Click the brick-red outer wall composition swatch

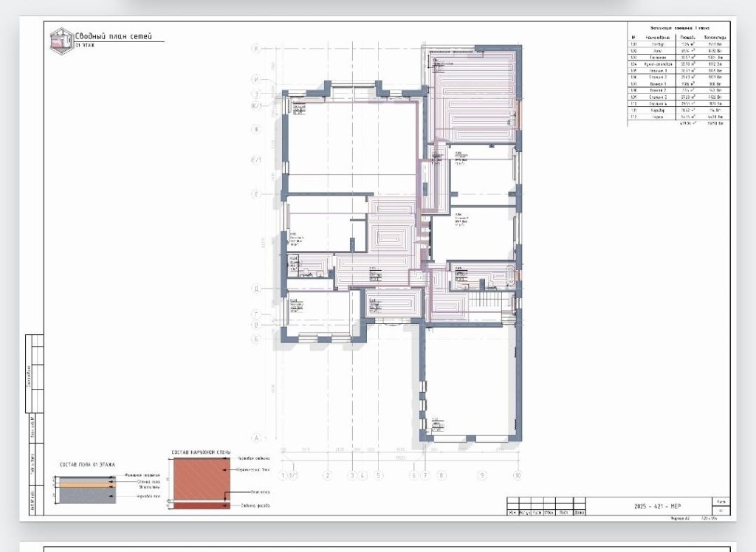pos(202,479)
